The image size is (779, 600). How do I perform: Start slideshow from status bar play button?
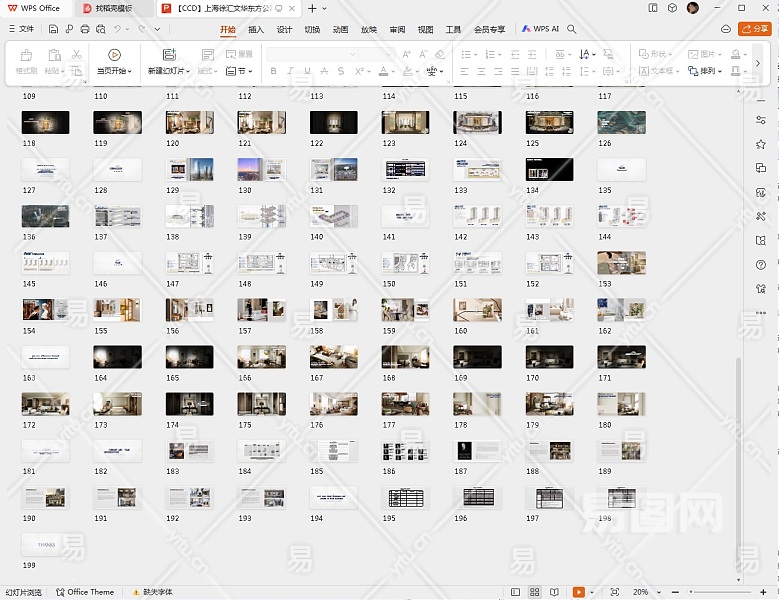[x=579, y=592]
